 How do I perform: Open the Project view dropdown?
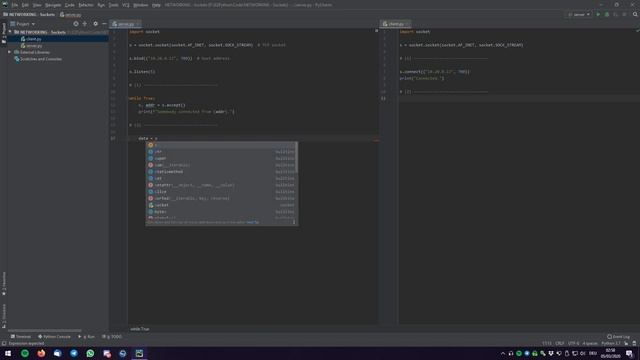pyautogui.click(x=23, y=24)
